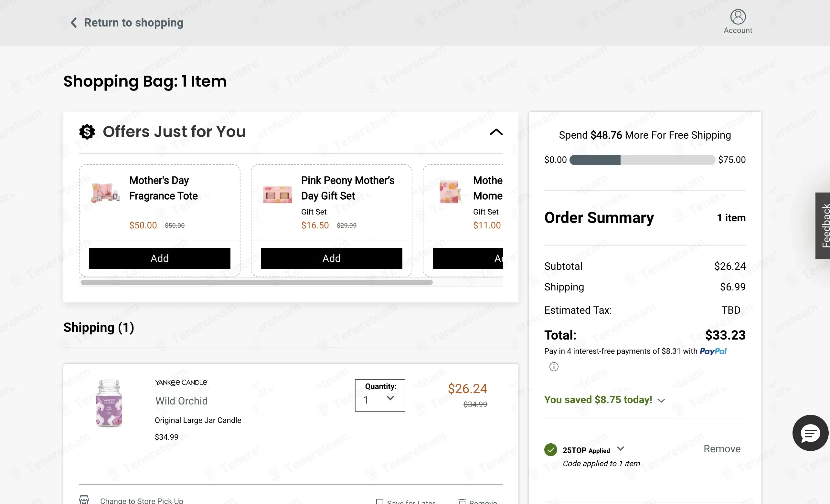Click the Original Large Jar Candle text

(198, 420)
